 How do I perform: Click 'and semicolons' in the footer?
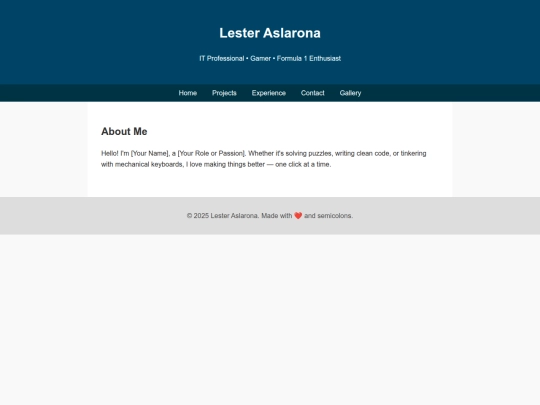[329, 216]
